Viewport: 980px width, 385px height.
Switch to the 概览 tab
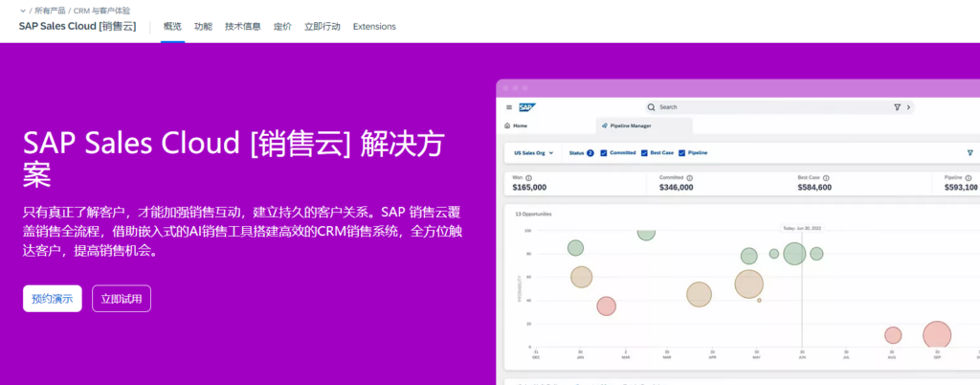pyautogui.click(x=172, y=26)
